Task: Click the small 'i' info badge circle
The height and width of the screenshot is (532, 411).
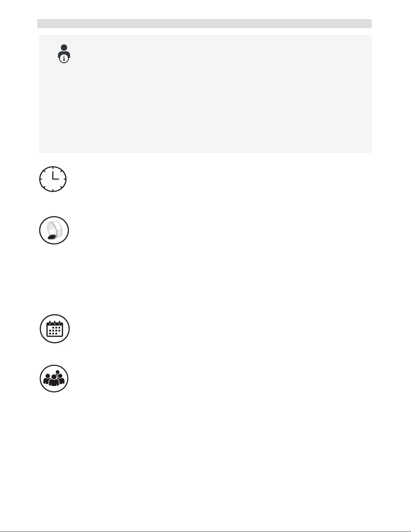Action: pos(64,59)
